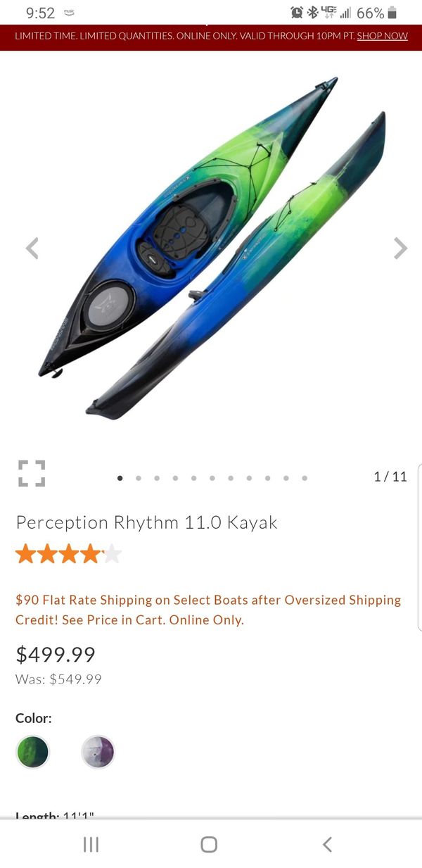Select the purple-white color swatch
Image resolution: width=422 pixels, height=868 pixels.
[x=98, y=752]
